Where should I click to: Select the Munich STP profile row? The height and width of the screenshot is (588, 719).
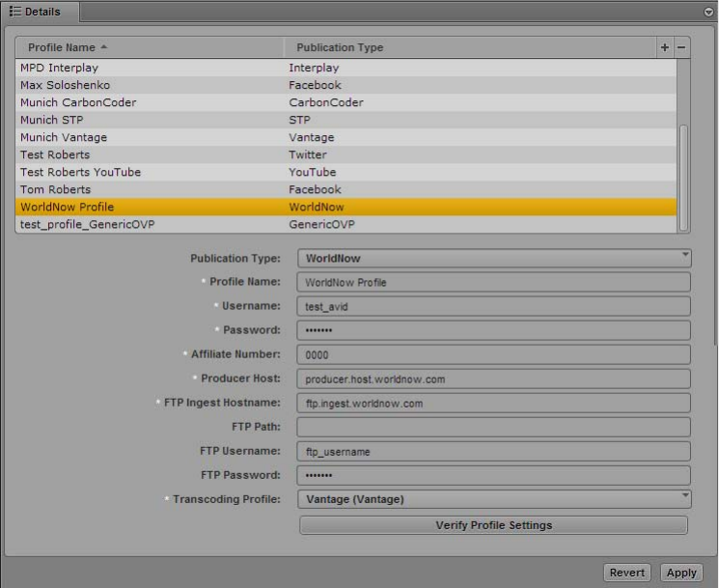346,120
